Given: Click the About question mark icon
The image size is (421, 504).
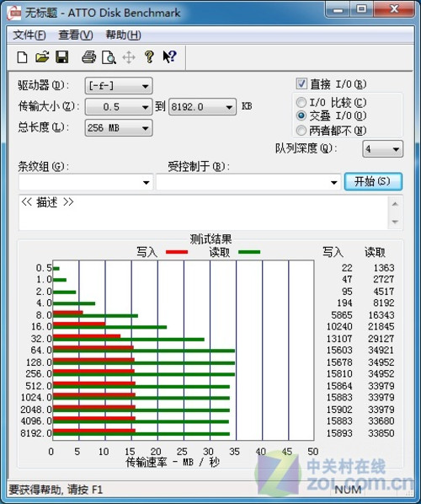Looking at the screenshot, I should coord(149,57).
